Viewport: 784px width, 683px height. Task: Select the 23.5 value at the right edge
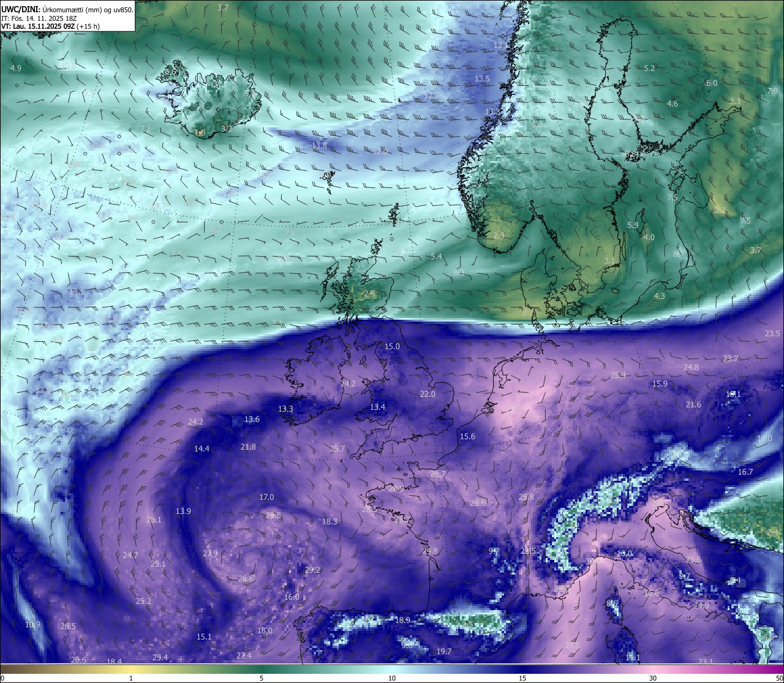click(x=772, y=333)
